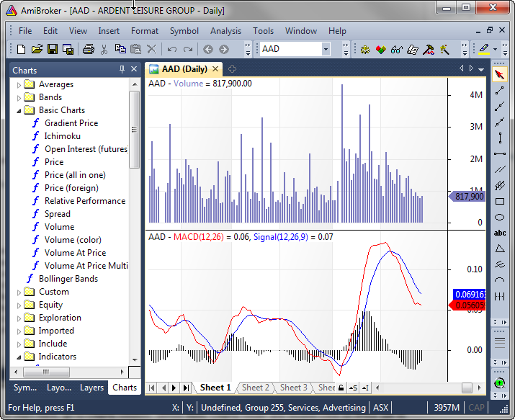Open a file with the folder icon

[37, 49]
